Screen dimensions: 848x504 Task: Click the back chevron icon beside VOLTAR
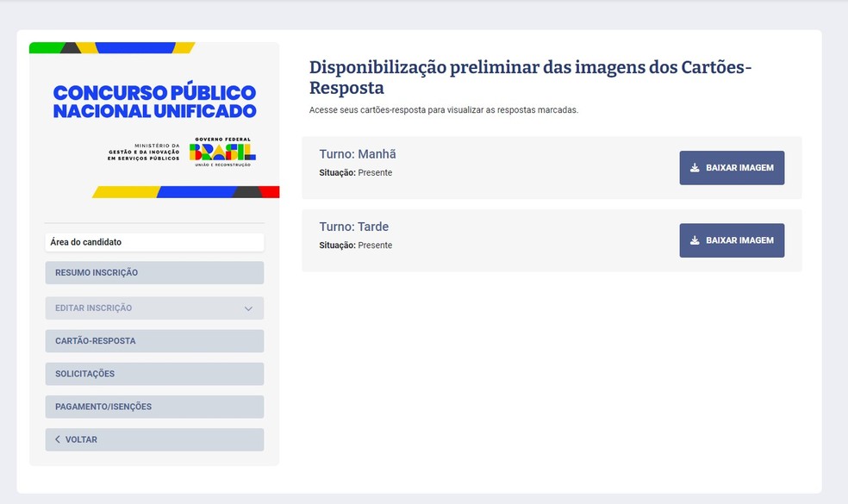click(57, 439)
